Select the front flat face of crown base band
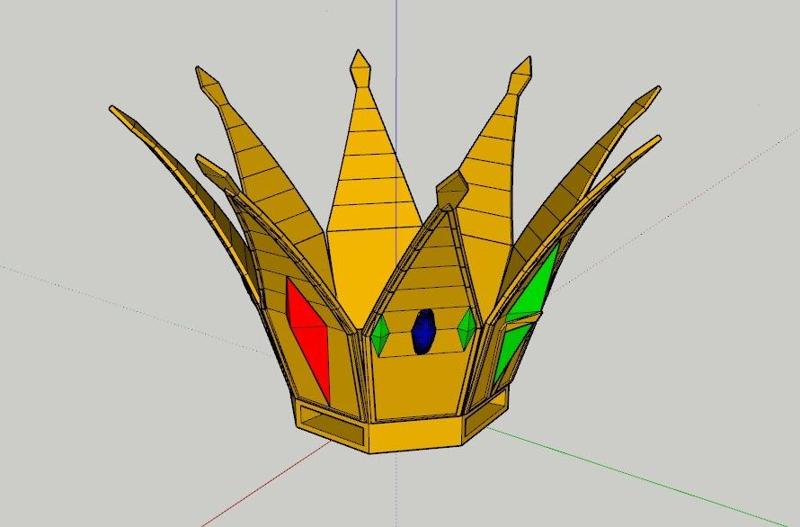This screenshot has height=527, width=800. tap(415, 435)
